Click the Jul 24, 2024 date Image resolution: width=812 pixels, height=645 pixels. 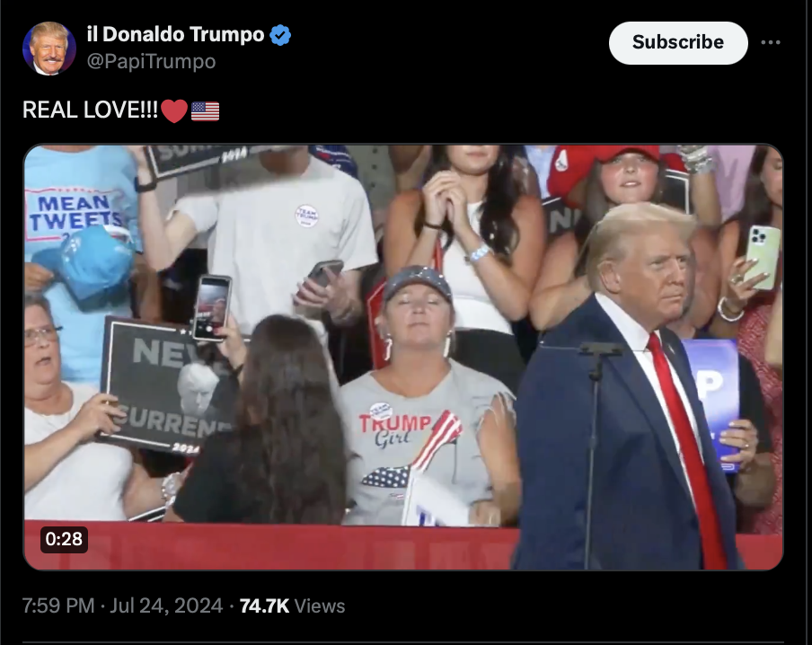tap(166, 605)
